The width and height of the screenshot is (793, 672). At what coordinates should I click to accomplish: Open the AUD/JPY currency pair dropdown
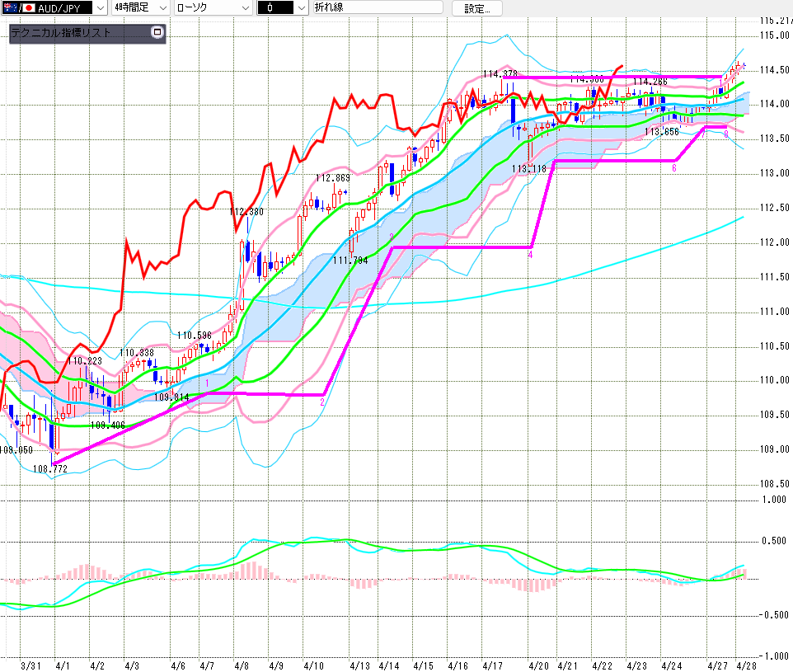[100, 8]
